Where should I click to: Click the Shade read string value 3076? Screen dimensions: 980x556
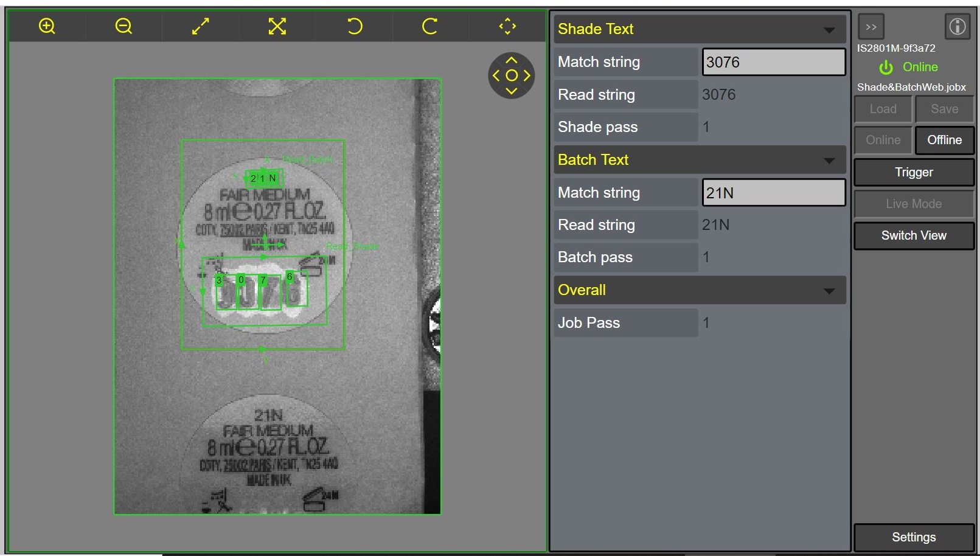coord(719,95)
